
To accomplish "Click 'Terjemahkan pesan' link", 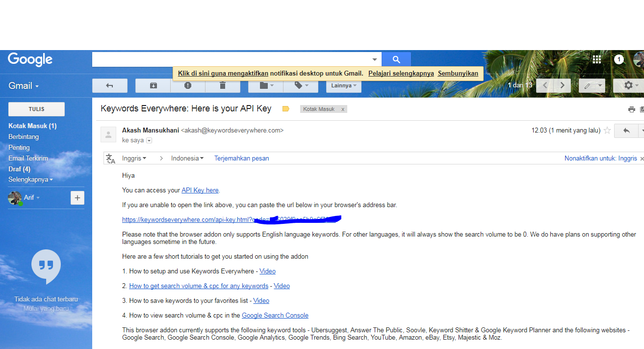I will click(x=241, y=158).
